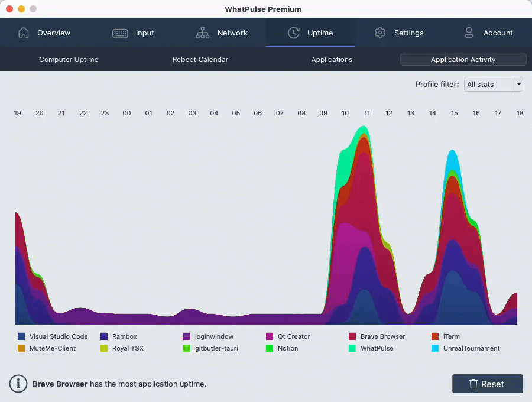Screen dimensions: 532x402
Task: Click the home icon next to Overview
Action: (x=23, y=34)
